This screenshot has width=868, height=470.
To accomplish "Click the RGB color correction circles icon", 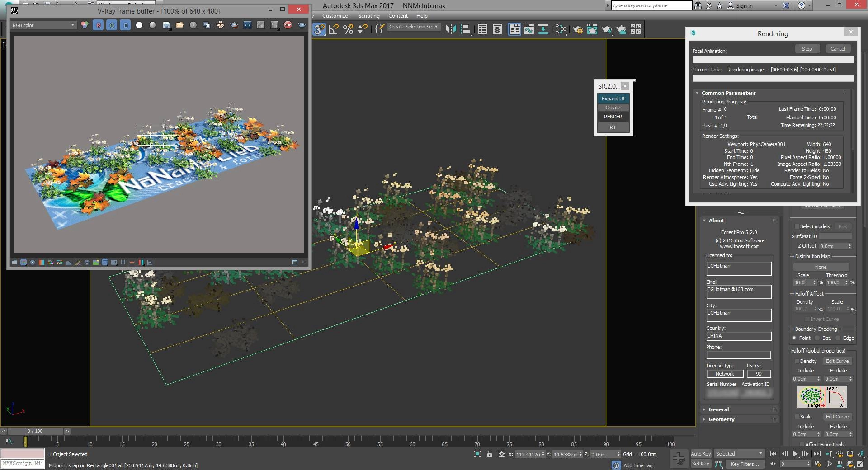I will [x=85, y=25].
